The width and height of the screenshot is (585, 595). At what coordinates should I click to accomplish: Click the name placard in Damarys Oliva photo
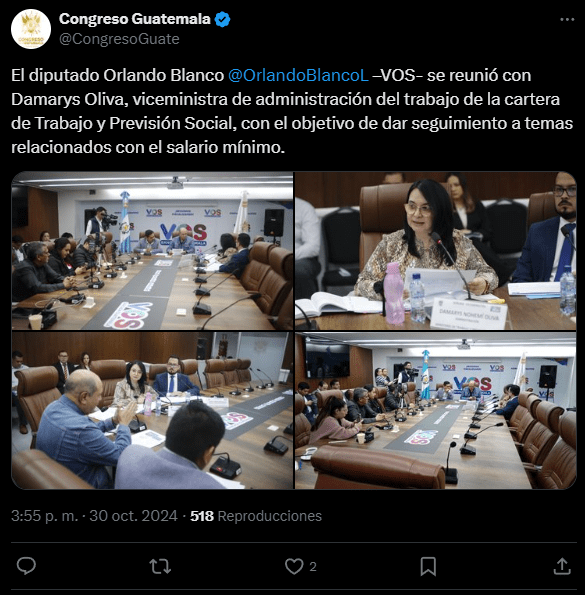coord(469,313)
